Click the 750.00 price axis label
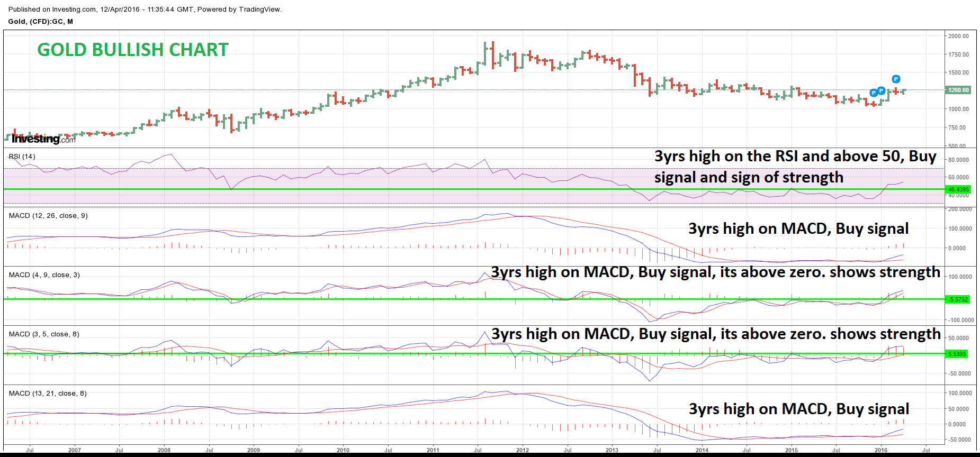Viewport: 980px width, 457px height. (957, 127)
